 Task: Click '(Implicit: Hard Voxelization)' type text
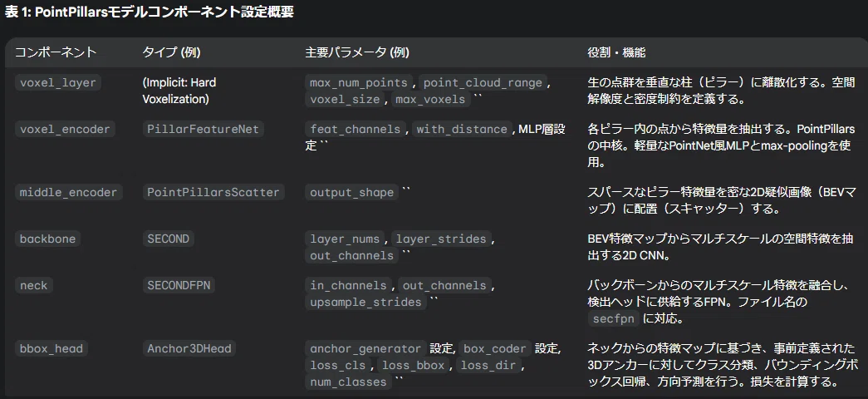click(x=179, y=91)
